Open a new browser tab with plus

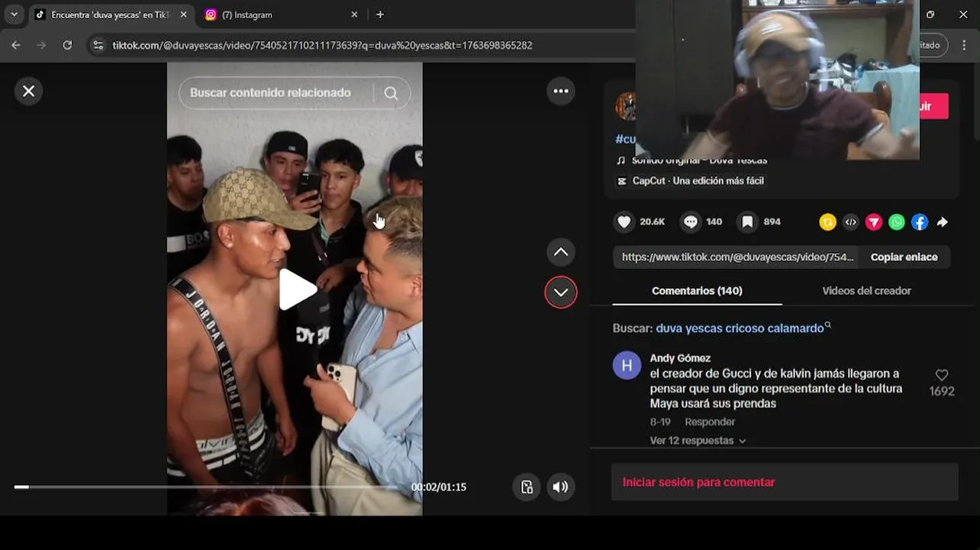[380, 15]
